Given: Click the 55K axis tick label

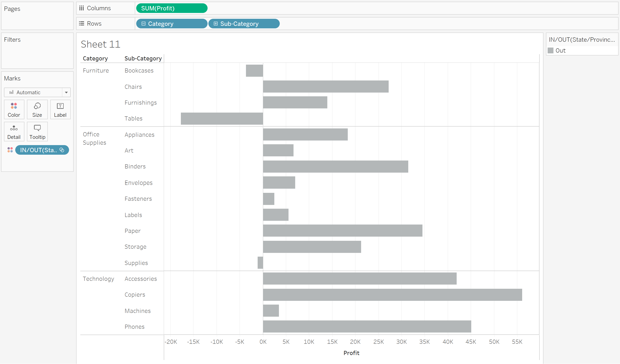Looking at the screenshot, I should tap(517, 342).
